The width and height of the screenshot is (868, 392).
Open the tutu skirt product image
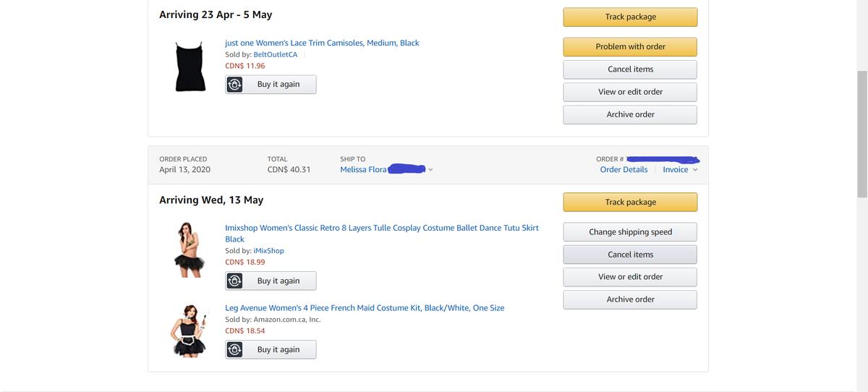pos(189,250)
